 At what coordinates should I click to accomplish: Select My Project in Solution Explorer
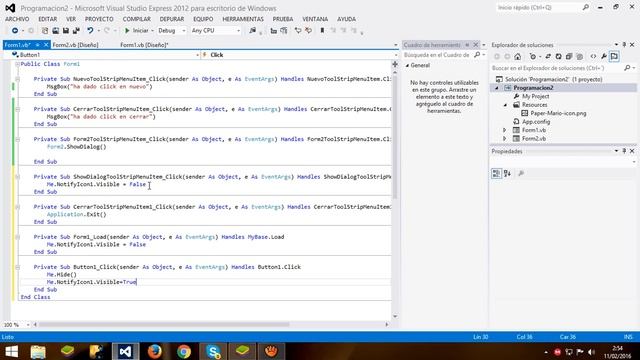coord(536,96)
